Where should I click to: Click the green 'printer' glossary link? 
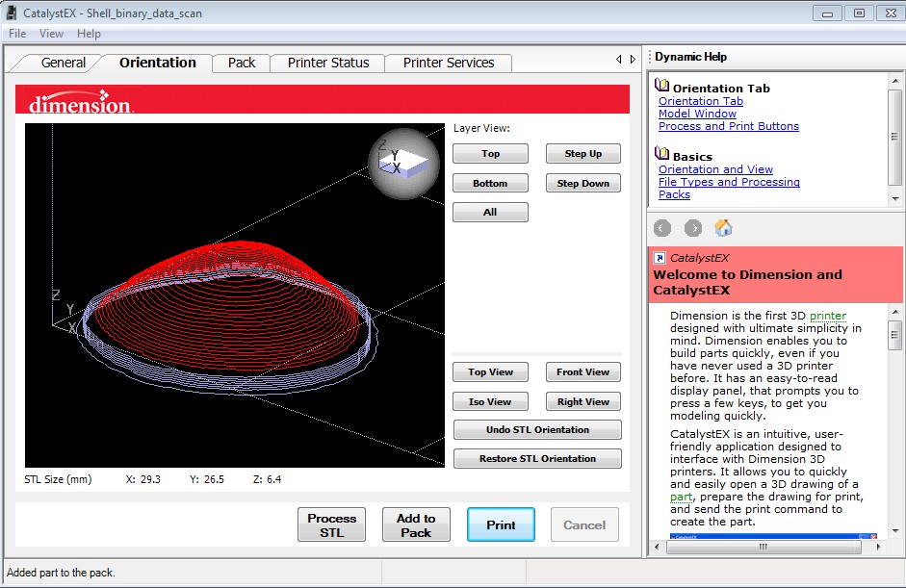(x=828, y=316)
